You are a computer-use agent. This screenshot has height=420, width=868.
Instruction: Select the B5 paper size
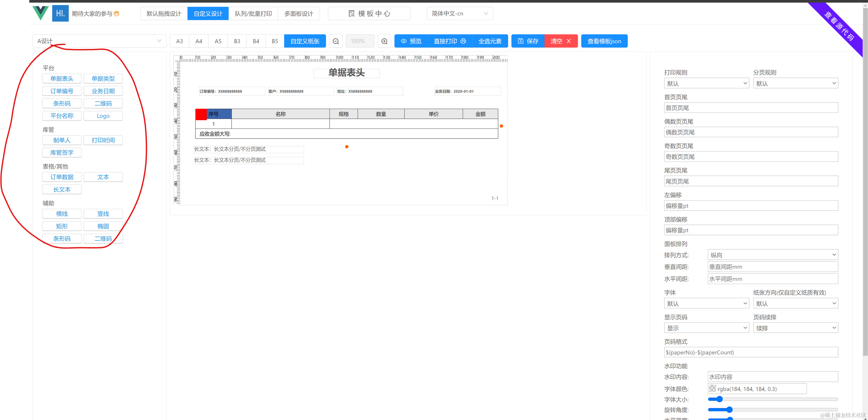click(275, 41)
